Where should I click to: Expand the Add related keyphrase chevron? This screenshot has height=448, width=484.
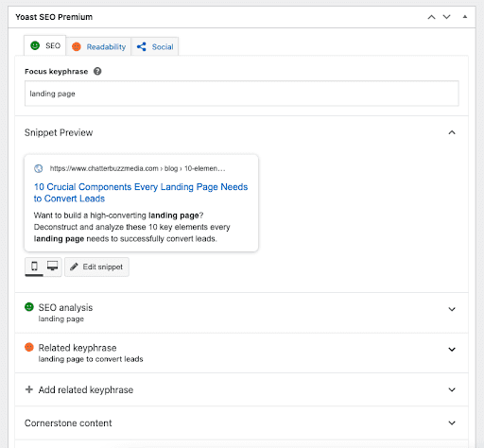coord(452,389)
